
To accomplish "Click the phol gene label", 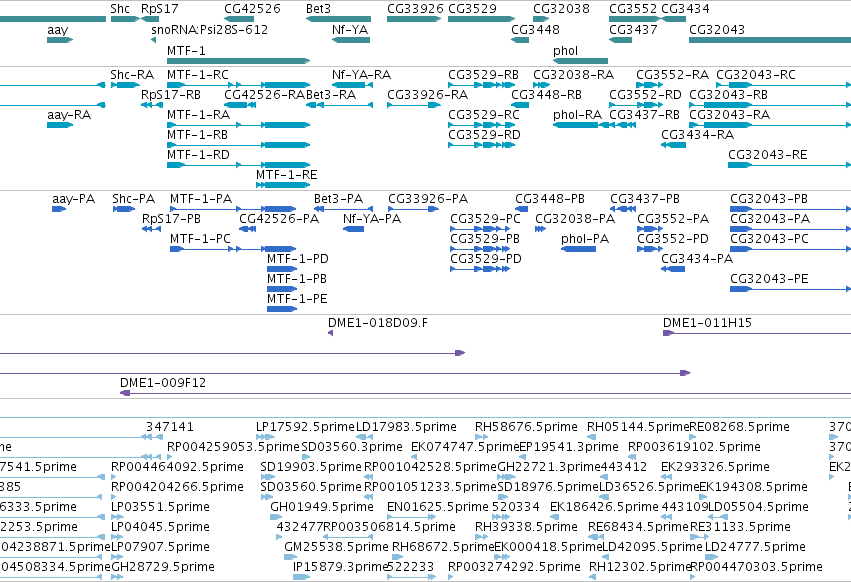I will [565, 50].
